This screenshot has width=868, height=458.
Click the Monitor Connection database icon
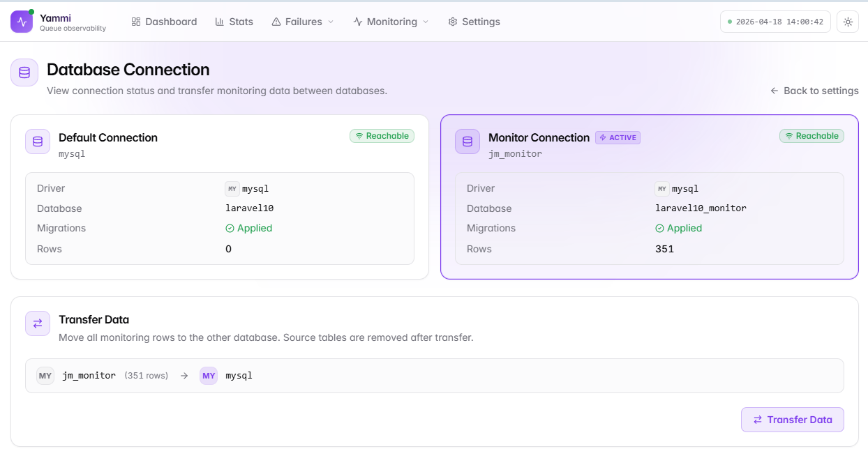(x=467, y=142)
